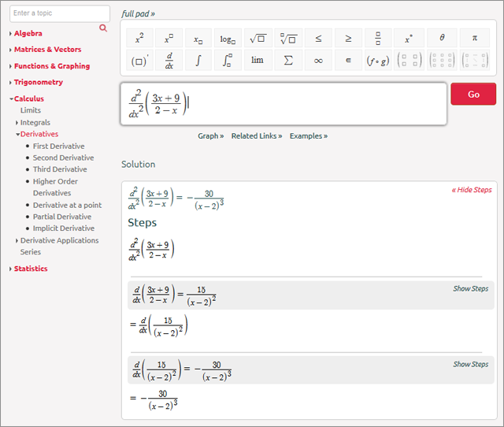Insert the greater-than-or-equal sign
Viewport: 504px width, 427px height.
pyautogui.click(x=348, y=39)
